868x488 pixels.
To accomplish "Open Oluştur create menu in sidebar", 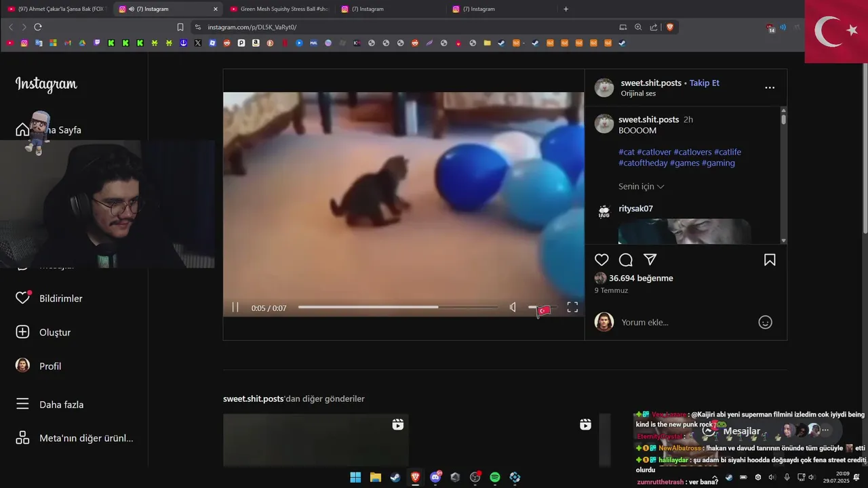I will [x=43, y=332].
